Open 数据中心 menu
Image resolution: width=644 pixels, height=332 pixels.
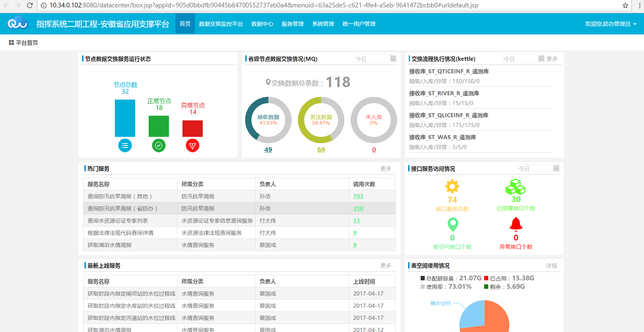click(262, 24)
